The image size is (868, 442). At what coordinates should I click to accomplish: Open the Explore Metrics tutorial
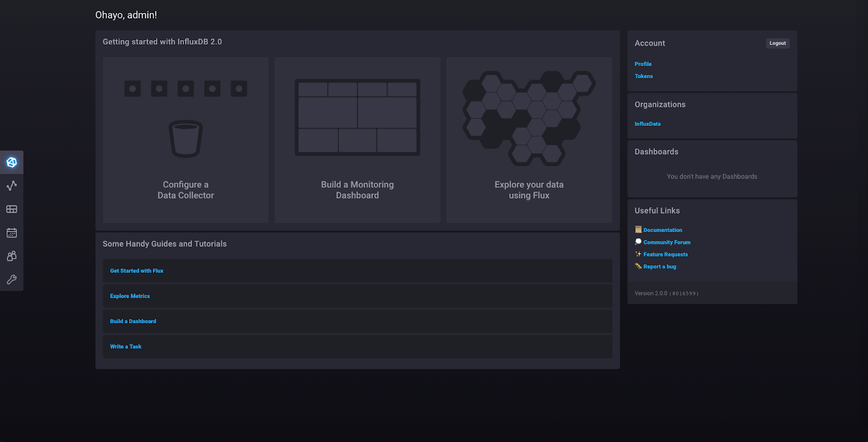(x=130, y=296)
